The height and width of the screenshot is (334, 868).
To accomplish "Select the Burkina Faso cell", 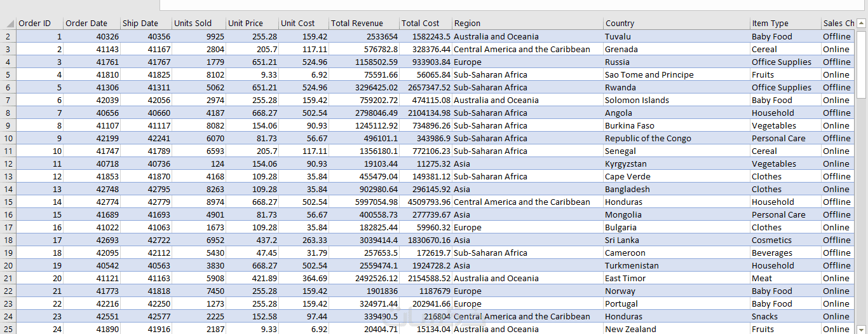I will [629, 125].
